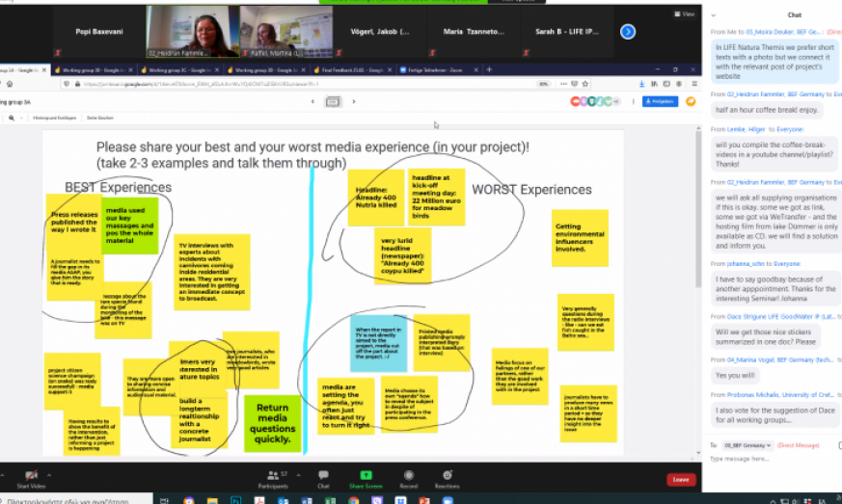The height and width of the screenshot is (504, 842).
Task: Select Sarah B - LIFE IP participant tile
Action: tap(567, 32)
